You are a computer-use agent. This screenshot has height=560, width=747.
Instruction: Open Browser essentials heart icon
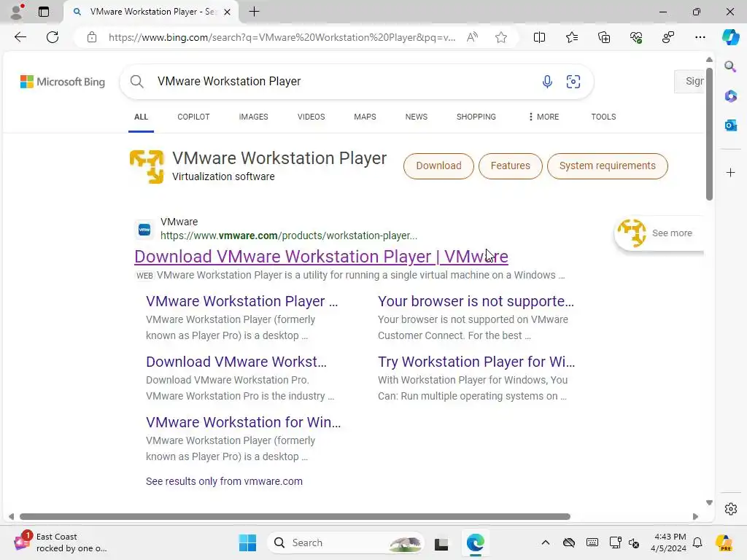click(636, 37)
